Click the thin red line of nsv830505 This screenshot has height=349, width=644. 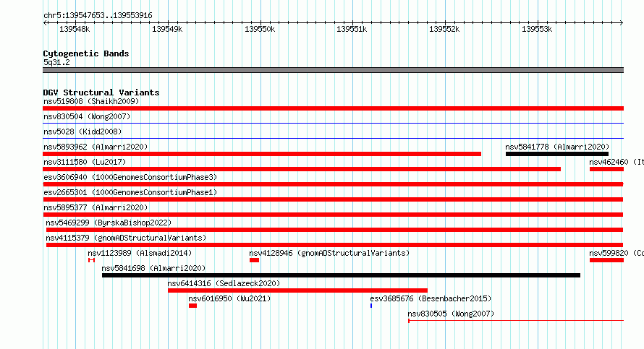click(516, 320)
